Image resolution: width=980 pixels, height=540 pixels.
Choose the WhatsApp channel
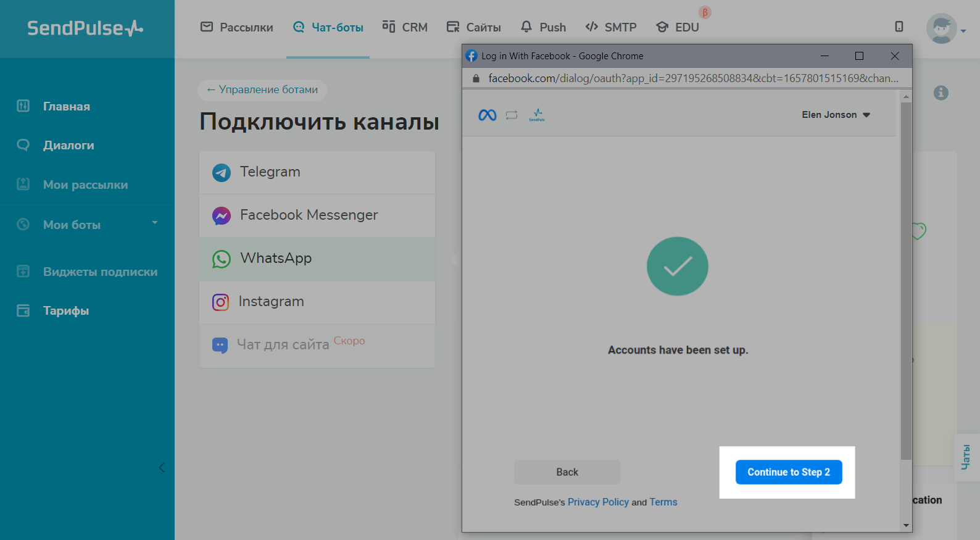(276, 259)
